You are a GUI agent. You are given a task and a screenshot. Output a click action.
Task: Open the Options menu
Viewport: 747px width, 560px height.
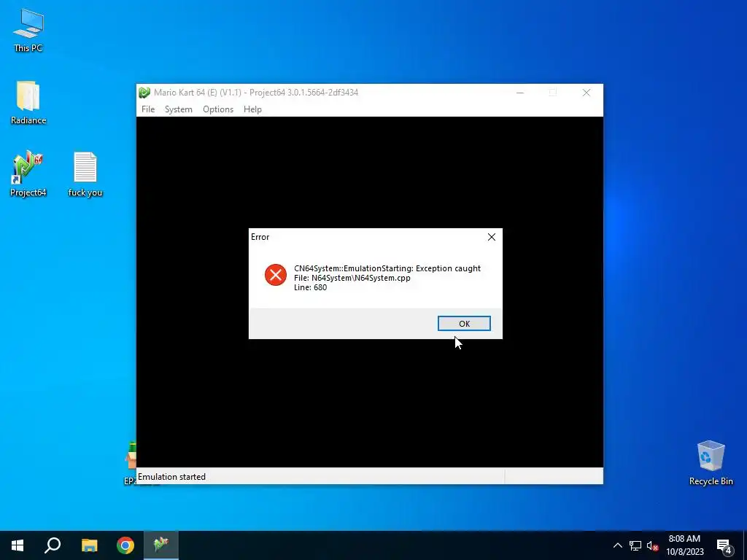[218, 109]
